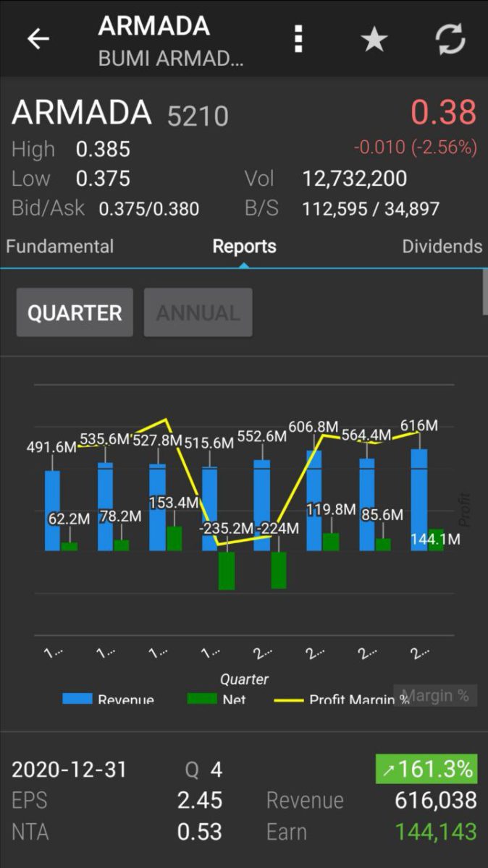
Task: Toggle Profit Margin % line in legend
Action: [342, 699]
